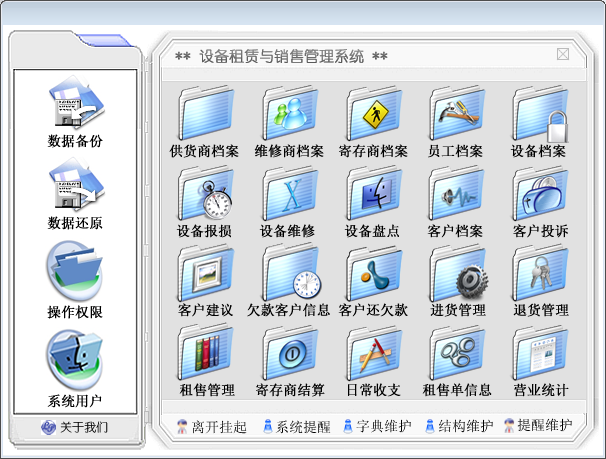Open the 客户投诉 folder

point(540,193)
